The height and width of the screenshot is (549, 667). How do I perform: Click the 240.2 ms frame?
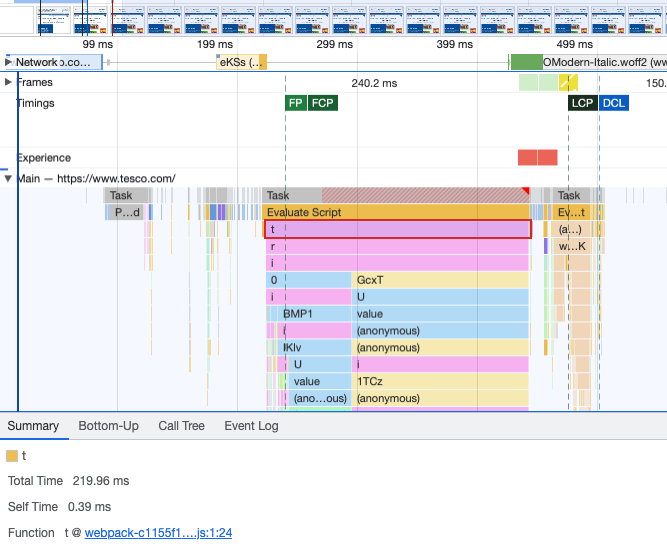point(374,83)
